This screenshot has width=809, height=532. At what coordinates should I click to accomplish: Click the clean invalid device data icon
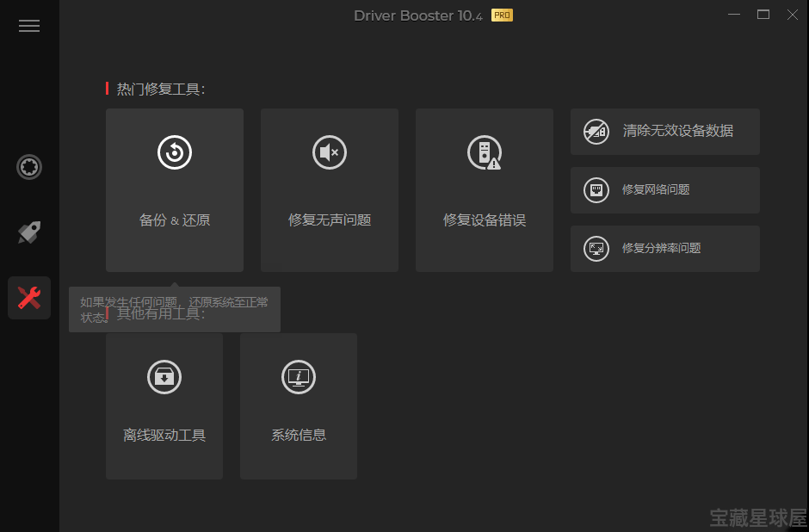click(596, 132)
